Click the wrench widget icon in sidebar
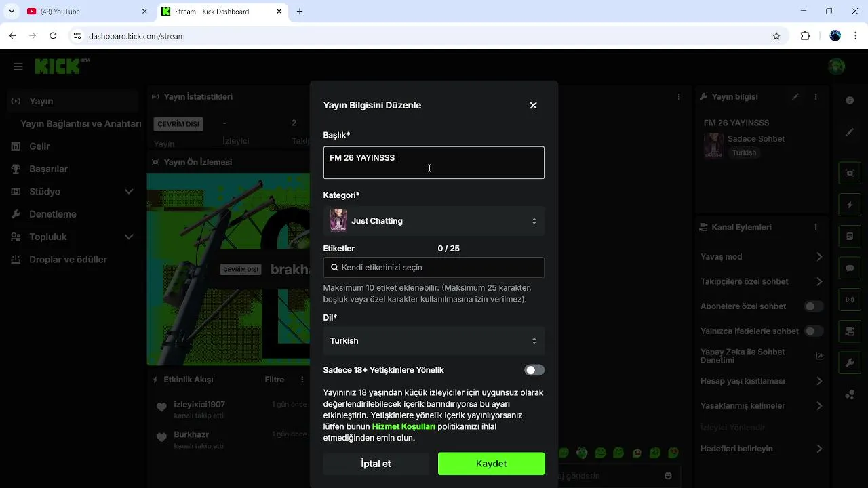 click(x=850, y=363)
